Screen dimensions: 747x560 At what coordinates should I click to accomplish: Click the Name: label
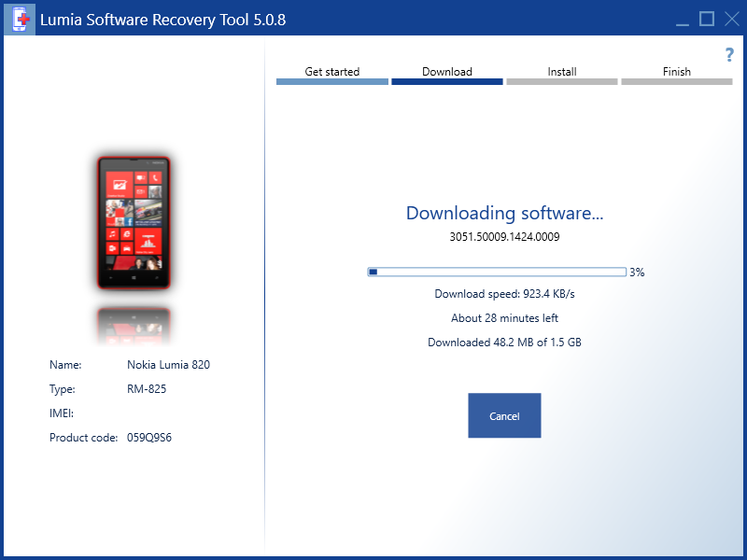(x=65, y=365)
